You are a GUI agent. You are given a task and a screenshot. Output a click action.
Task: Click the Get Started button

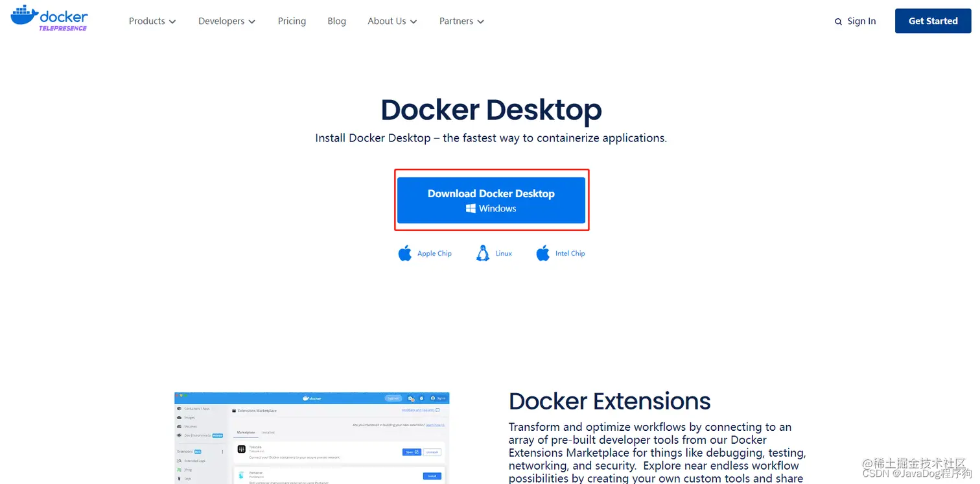(x=933, y=21)
